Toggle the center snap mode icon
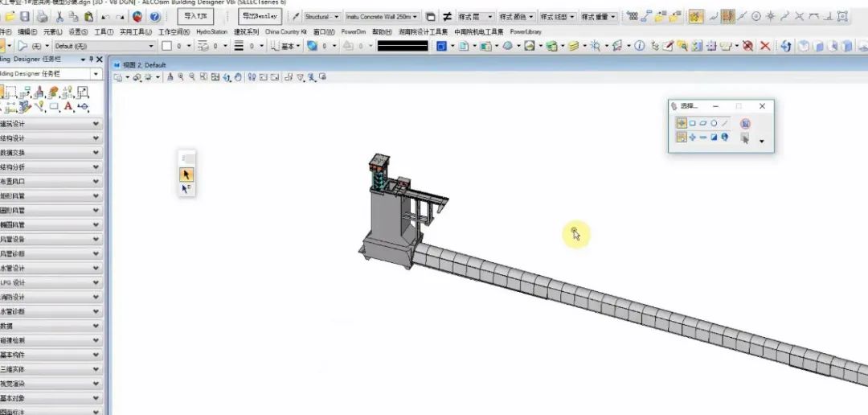Viewport: 868px width, 415px height. click(755, 16)
